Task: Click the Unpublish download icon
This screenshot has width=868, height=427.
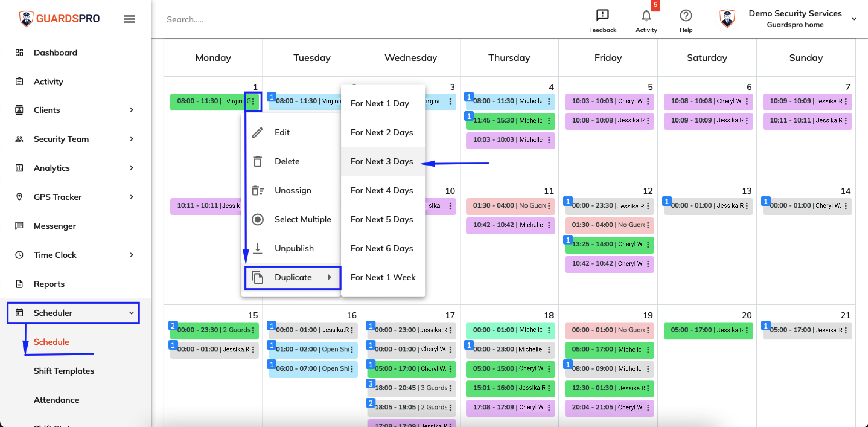Action: 258,248
